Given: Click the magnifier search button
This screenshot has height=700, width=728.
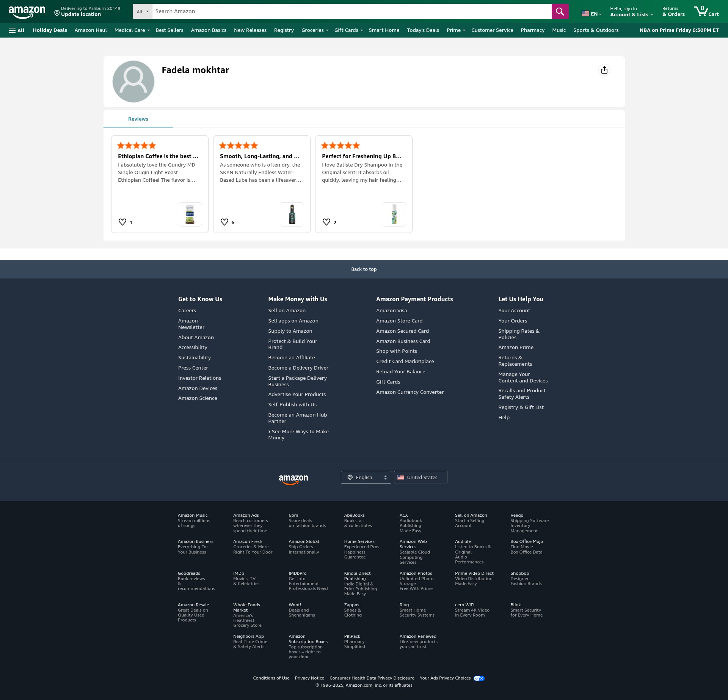Looking at the screenshot, I should 560,11.
